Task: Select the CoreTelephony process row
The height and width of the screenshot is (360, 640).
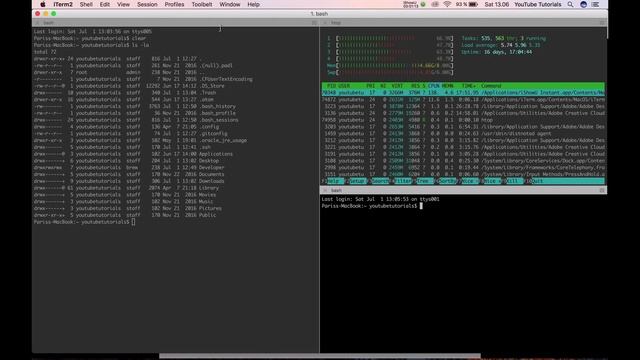Action: click(463, 168)
